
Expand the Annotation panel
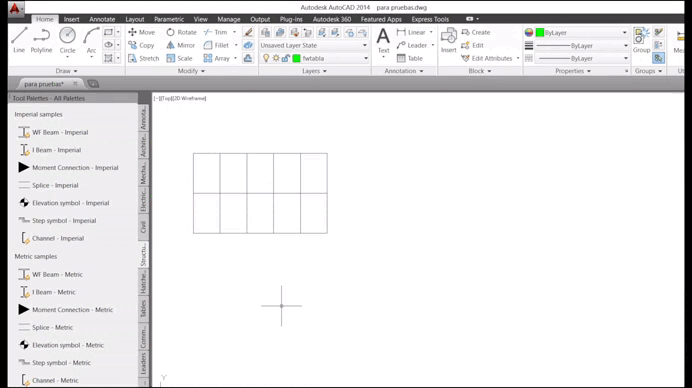point(404,71)
